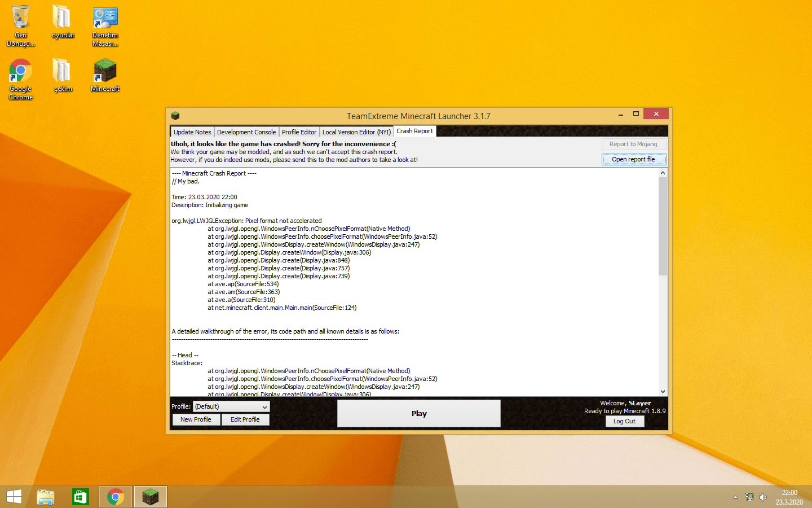Click the 'Uhoh, it looks like the game has crashed!' heading
812x508 pixels.
284,144
